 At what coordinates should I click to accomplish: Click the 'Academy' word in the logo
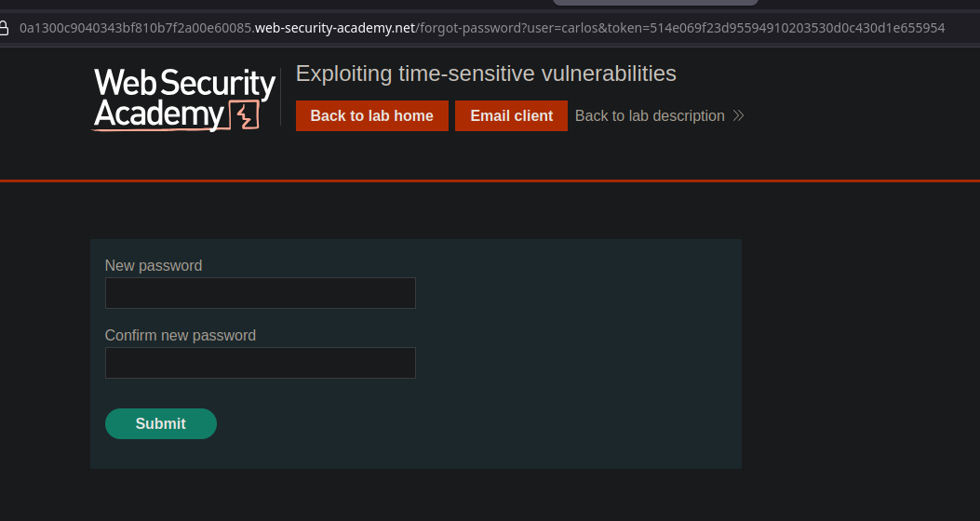pyautogui.click(x=158, y=114)
